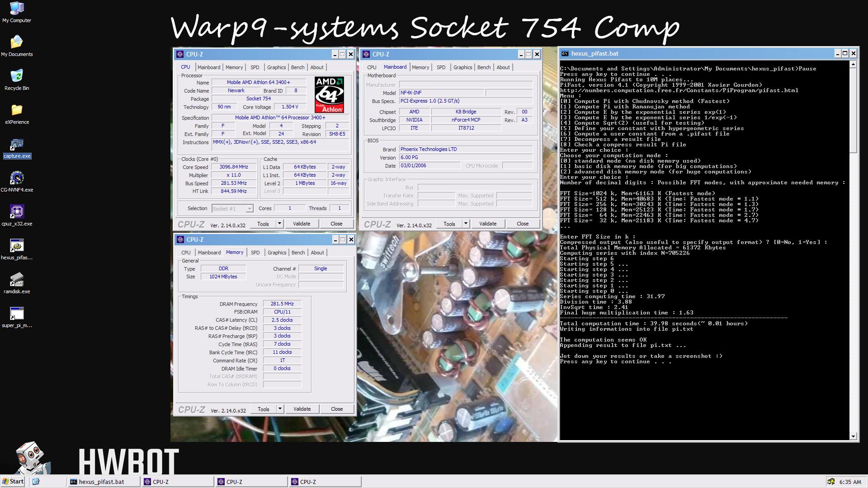The height and width of the screenshot is (488, 868).
Task: Click the Code Name value Newark
Action: 236,90
